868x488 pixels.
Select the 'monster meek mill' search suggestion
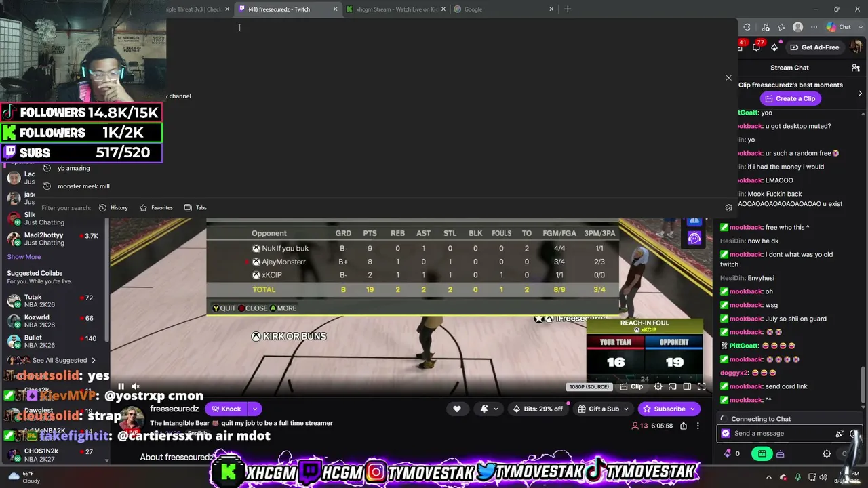pos(83,186)
